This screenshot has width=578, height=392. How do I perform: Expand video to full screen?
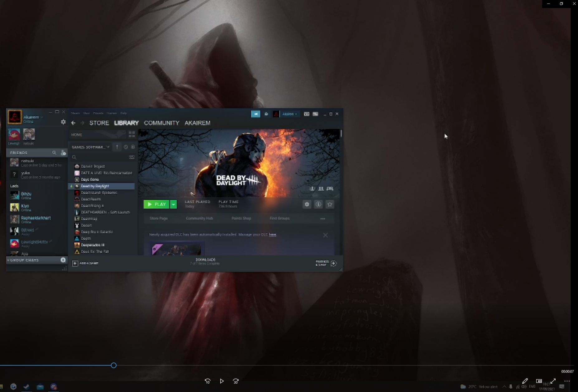click(x=553, y=381)
